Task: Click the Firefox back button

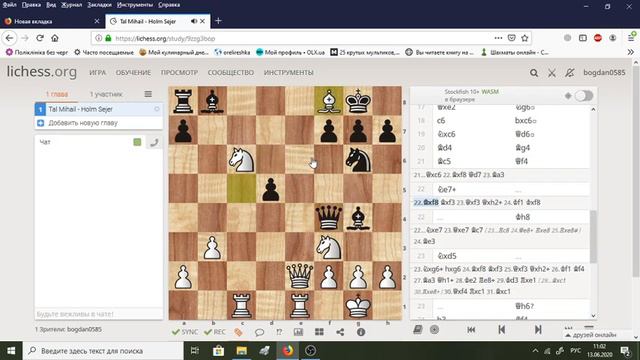Action: tap(10, 38)
